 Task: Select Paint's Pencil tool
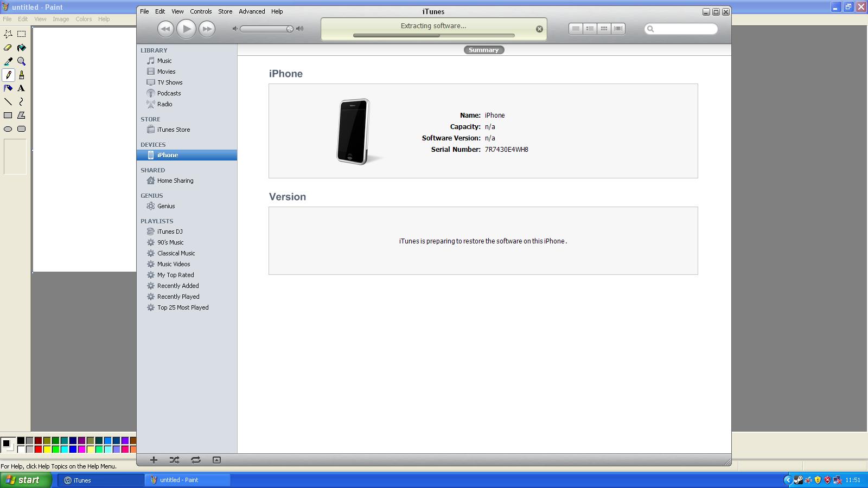[8, 75]
